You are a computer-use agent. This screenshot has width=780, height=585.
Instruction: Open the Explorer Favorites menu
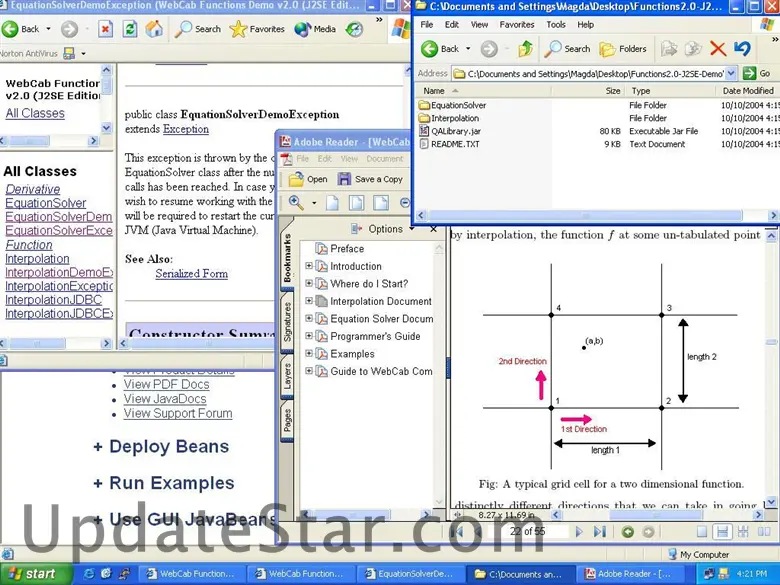(517, 24)
